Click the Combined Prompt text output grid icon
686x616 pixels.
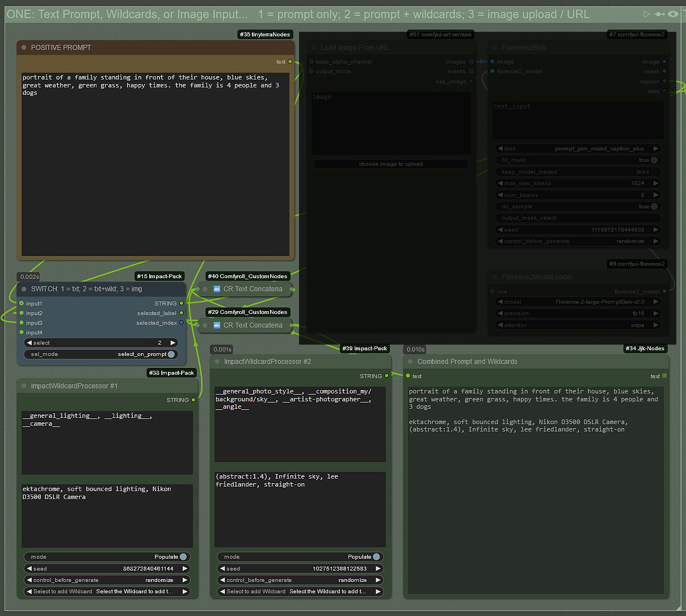[664, 376]
